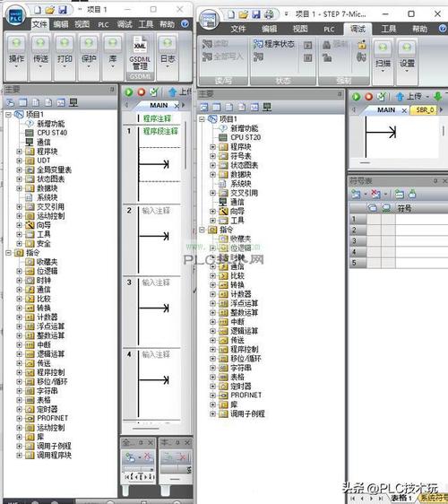Close the 符号表 panel

coord(444,181)
